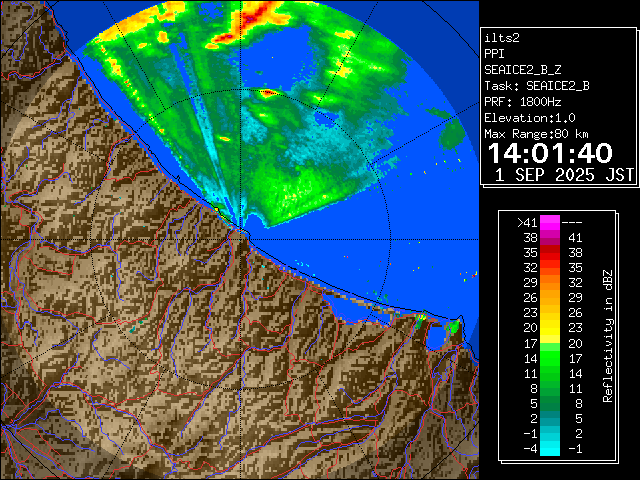Select the red 32–35 dBZ legend color
This screenshot has height=480, width=640.
[550, 268]
